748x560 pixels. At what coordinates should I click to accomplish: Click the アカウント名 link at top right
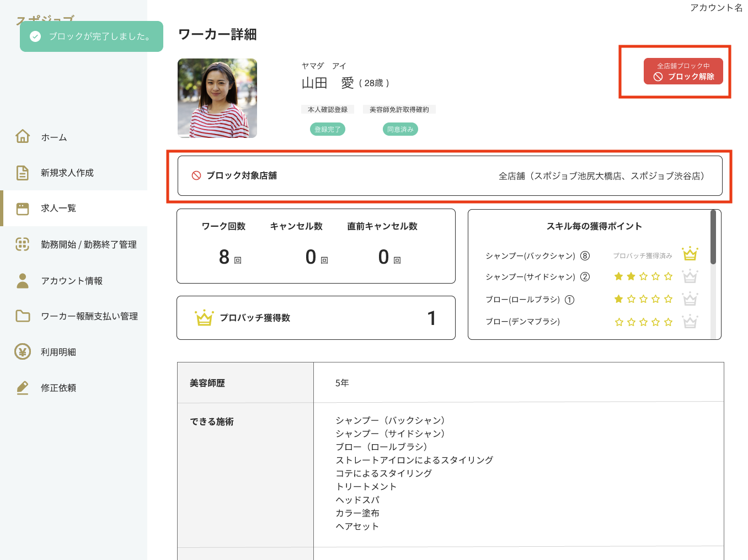715,8
